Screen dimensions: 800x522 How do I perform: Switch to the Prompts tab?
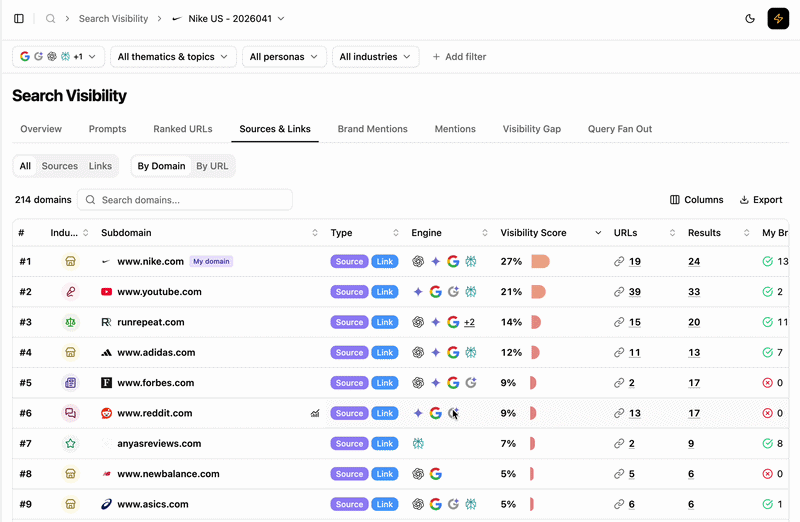click(107, 129)
